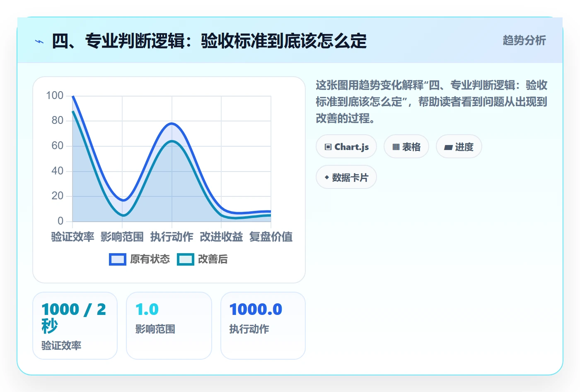The height and width of the screenshot is (392, 580).
Task: Click the 影响范围 x-axis label
Action: [122, 237]
